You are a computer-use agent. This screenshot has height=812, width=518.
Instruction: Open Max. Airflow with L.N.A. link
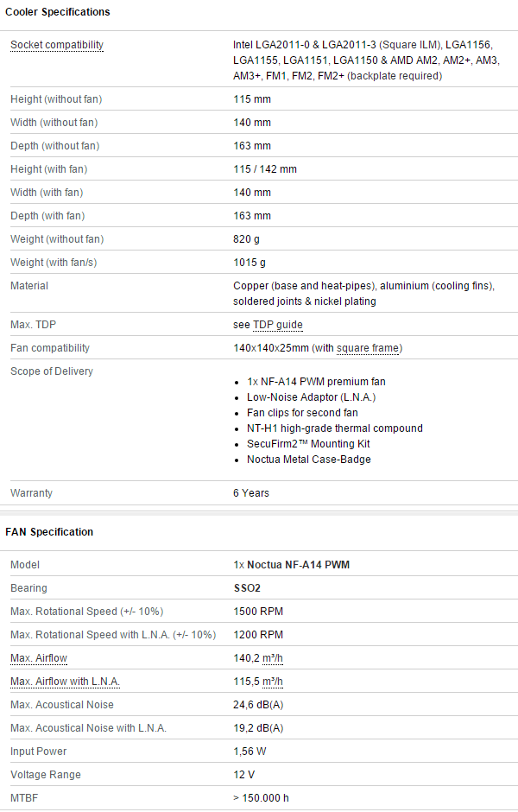coord(66,682)
